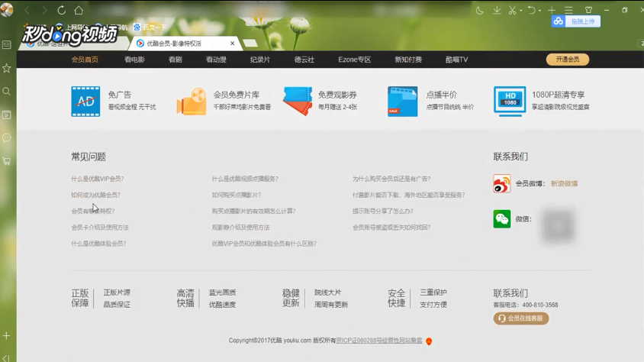
Task: Open the scissors screenshot tool
Action: pos(512,10)
